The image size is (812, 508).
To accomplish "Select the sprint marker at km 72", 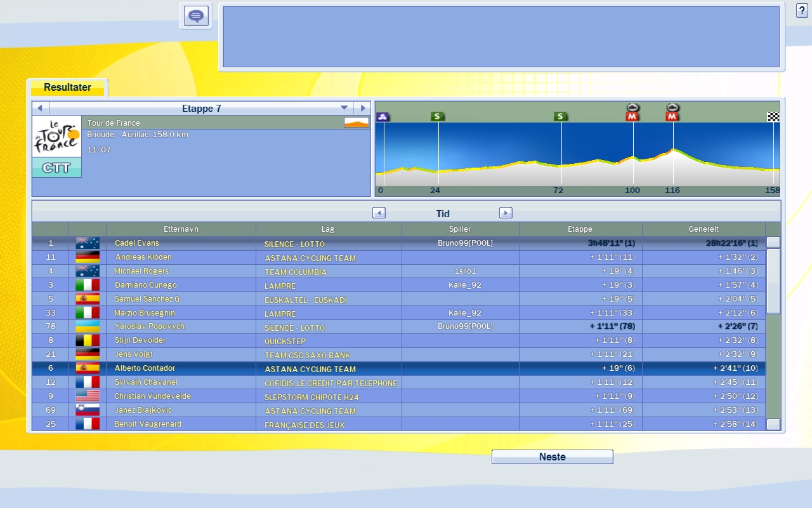I will (560, 116).
